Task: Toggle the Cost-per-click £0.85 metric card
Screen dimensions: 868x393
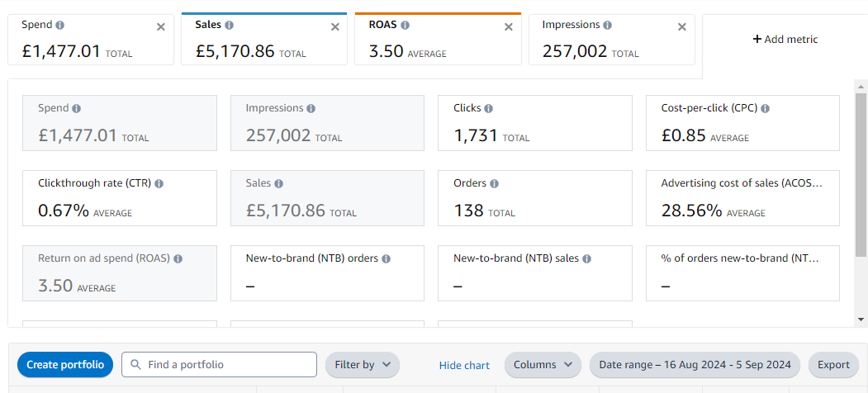Action: pos(742,123)
